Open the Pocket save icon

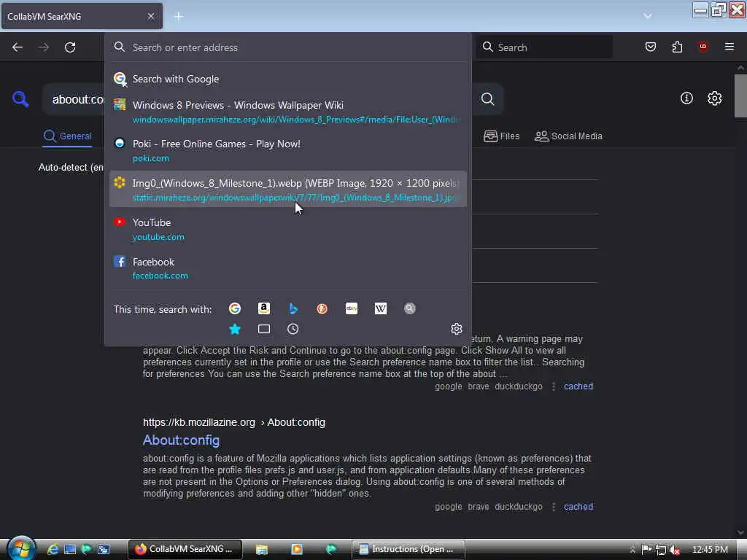[650, 47]
